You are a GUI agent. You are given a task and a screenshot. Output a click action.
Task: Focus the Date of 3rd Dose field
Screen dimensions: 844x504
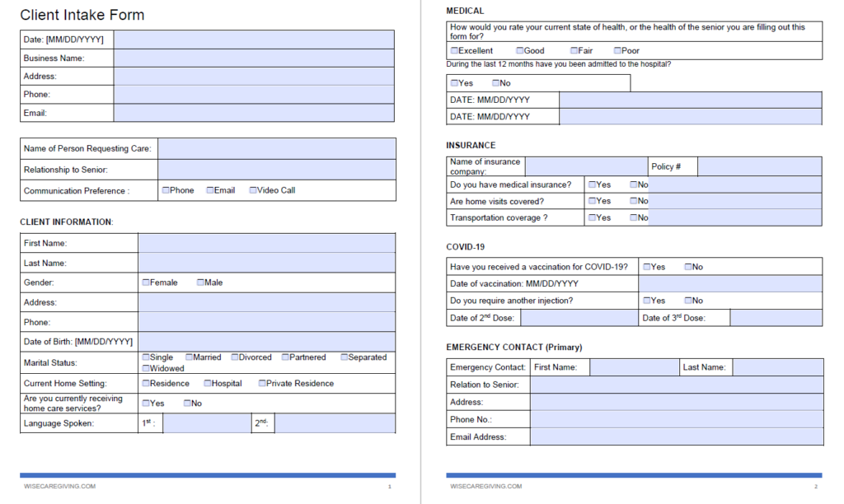(x=776, y=317)
